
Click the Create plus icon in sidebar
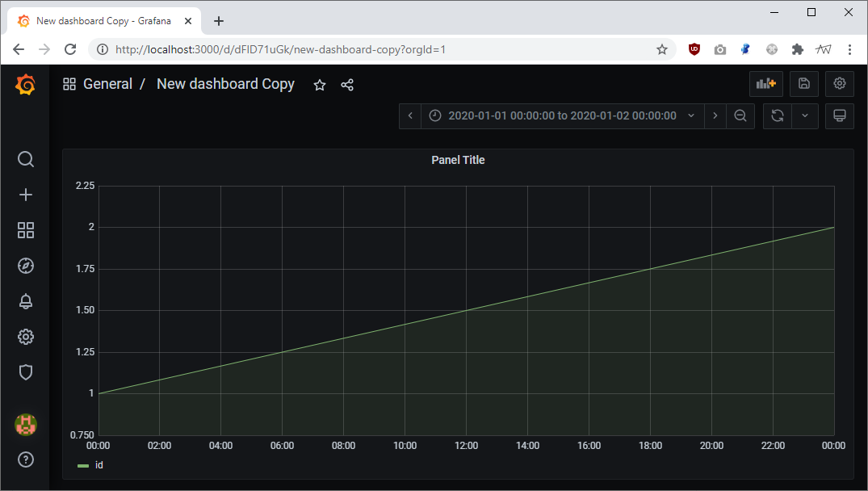click(x=26, y=195)
